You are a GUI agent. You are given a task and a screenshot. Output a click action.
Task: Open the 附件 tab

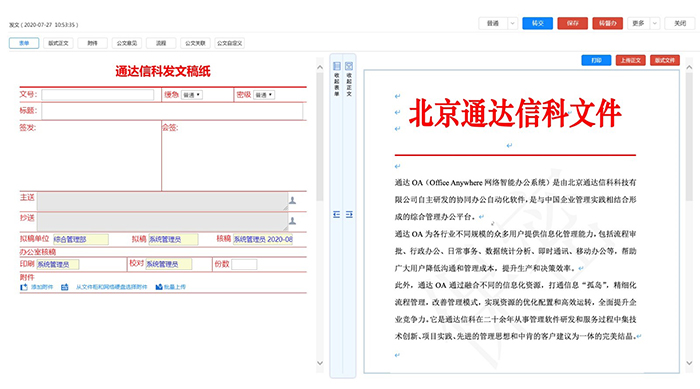tap(92, 43)
